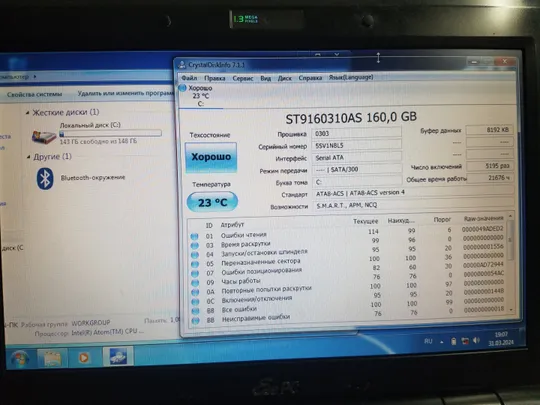Click the serial number field 5SV1NBL5
This screenshot has height=405, width=540.
(356, 145)
